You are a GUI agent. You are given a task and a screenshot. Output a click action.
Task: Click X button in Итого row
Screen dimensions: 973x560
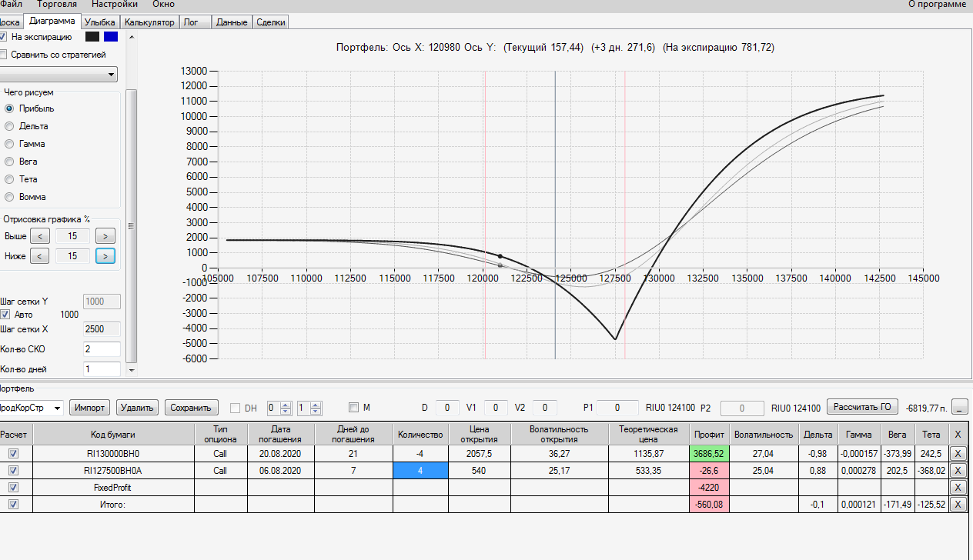(x=958, y=505)
